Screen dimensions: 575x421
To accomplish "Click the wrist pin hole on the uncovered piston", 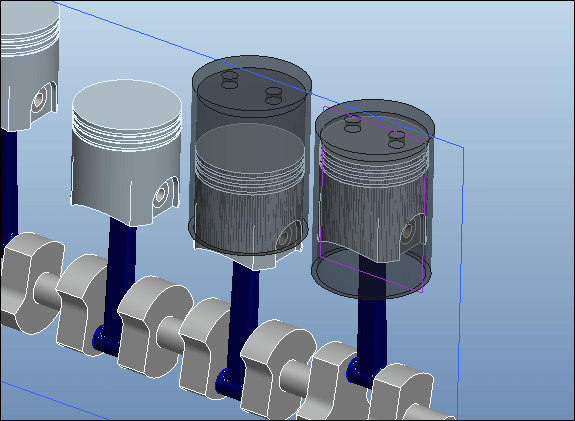I will point(160,195).
